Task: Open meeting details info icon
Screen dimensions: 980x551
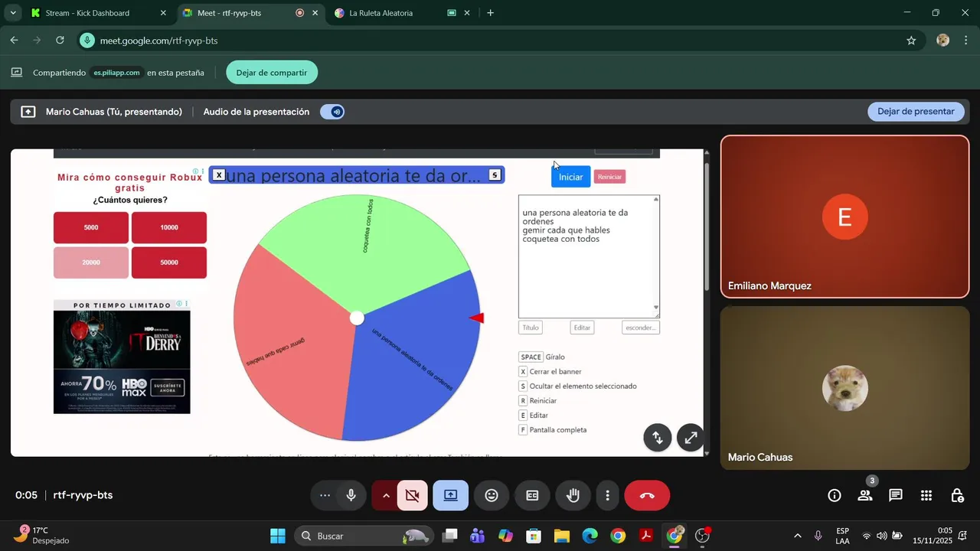Action: tap(835, 496)
